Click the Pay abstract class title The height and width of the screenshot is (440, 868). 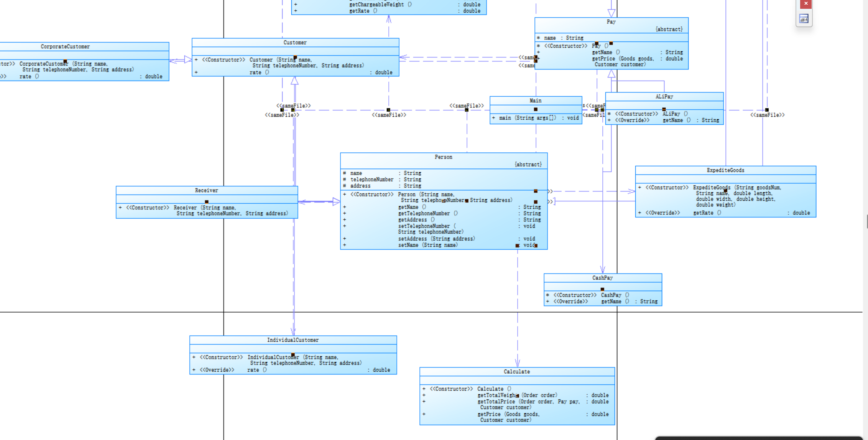click(611, 22)
